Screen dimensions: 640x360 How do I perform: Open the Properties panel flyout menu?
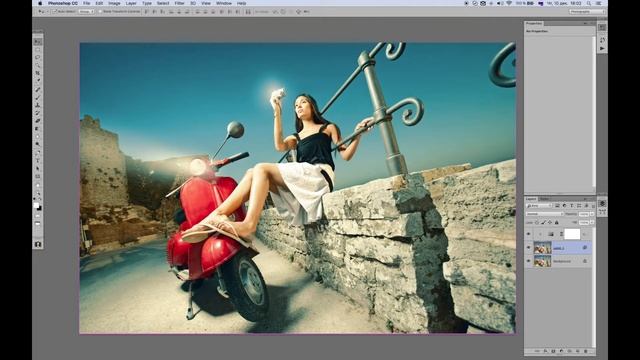click(592, 24)
